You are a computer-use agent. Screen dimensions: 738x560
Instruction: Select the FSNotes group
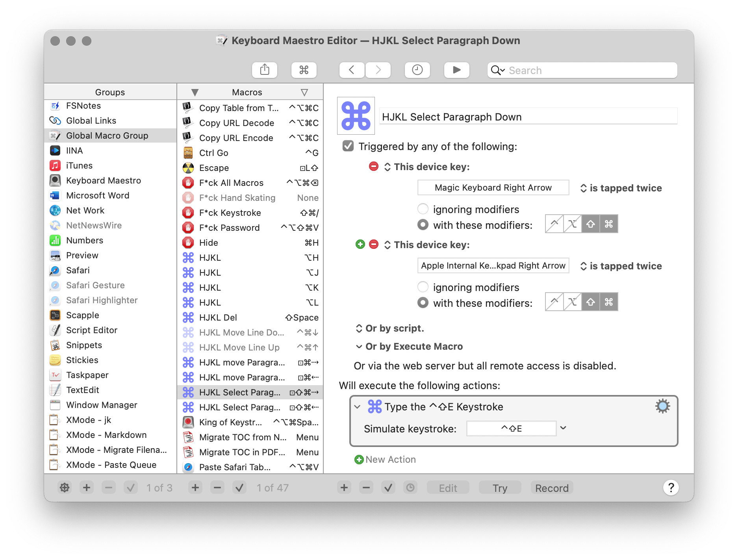click(110, 106)
